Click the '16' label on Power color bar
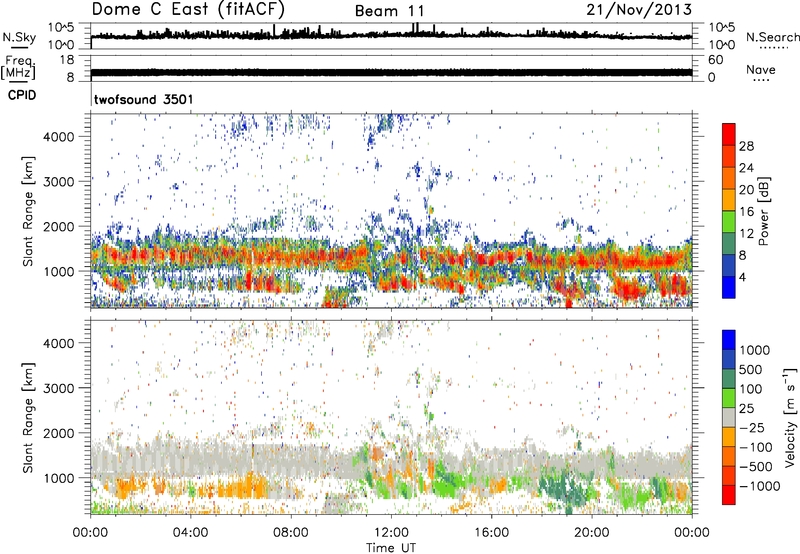This screenshot has width=800, height=554. (x=746, y=212)
